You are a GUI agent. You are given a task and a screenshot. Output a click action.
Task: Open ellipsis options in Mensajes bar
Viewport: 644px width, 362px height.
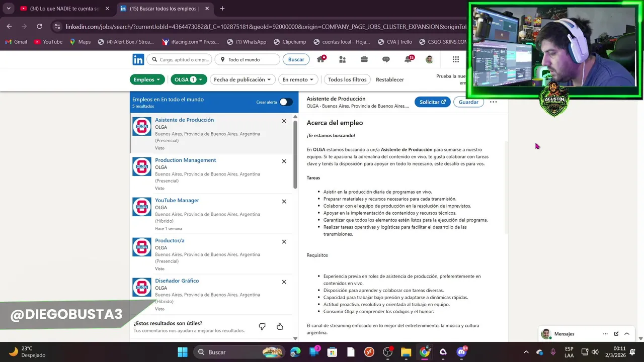coord(605,334)
